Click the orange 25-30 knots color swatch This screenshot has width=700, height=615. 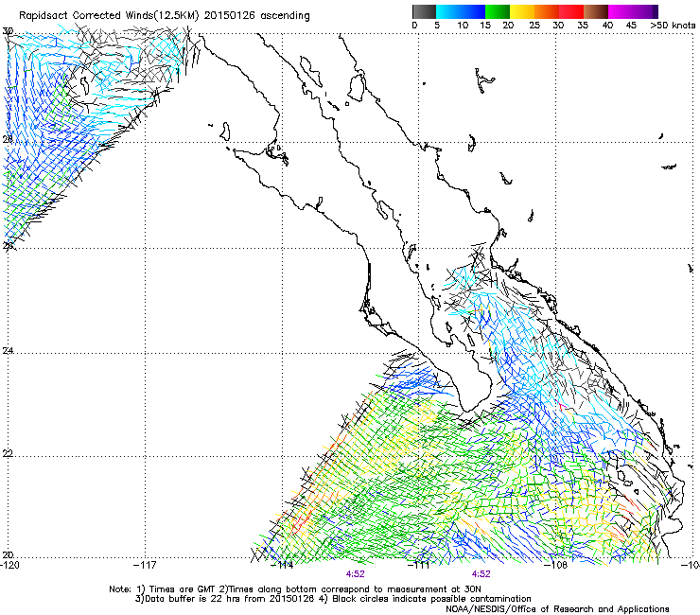point(547,11)
